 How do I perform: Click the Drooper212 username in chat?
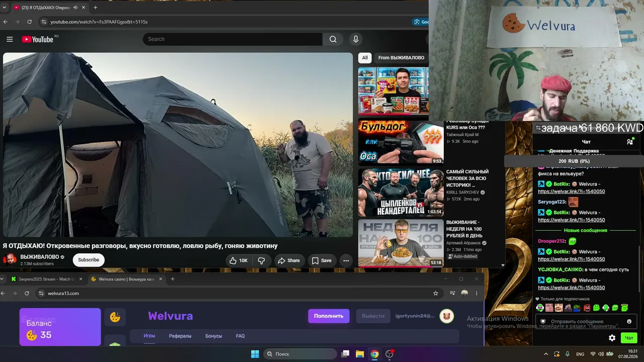point(551,241)
